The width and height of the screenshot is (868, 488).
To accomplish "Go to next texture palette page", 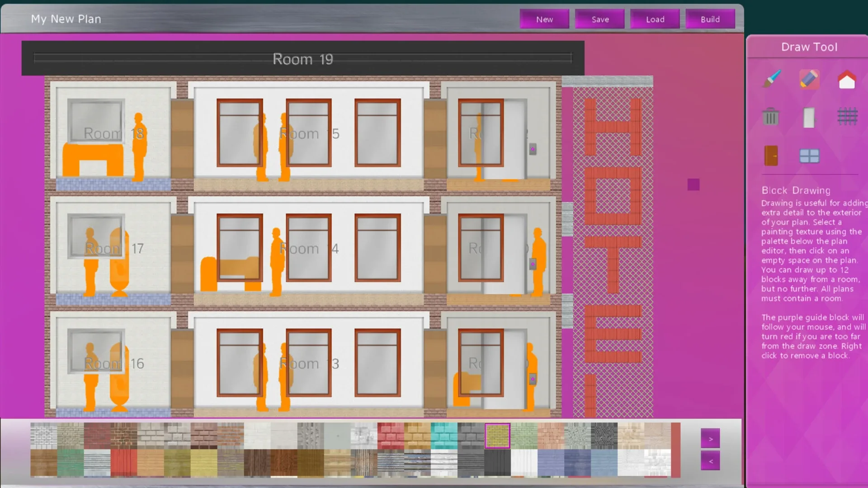I will (710, 439).
